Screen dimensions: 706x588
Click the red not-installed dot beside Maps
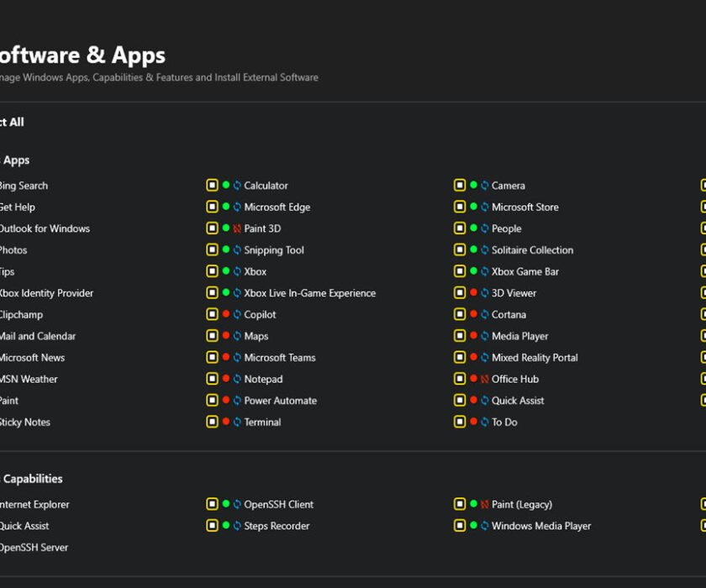226,336
